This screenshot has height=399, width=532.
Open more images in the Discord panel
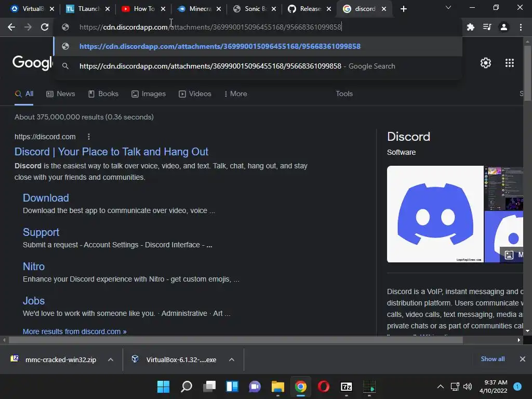512,255
